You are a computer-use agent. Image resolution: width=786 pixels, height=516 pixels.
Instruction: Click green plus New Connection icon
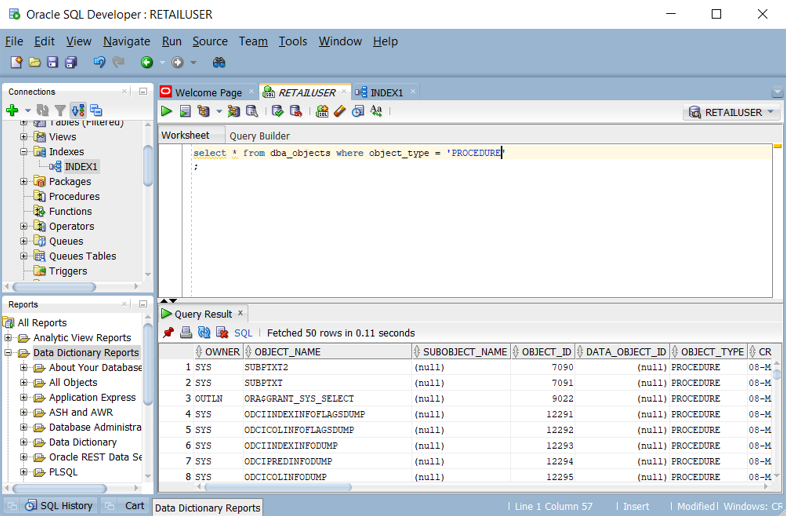coord(12,110)
